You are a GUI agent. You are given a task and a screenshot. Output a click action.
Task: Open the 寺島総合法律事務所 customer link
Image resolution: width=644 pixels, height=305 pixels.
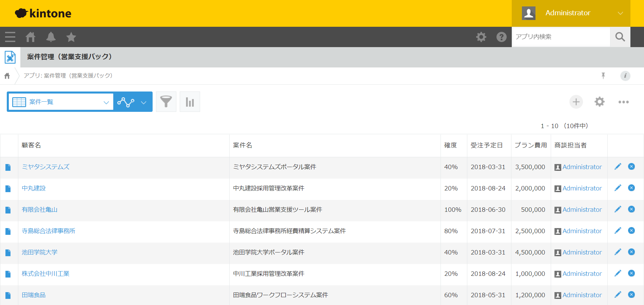48,231
